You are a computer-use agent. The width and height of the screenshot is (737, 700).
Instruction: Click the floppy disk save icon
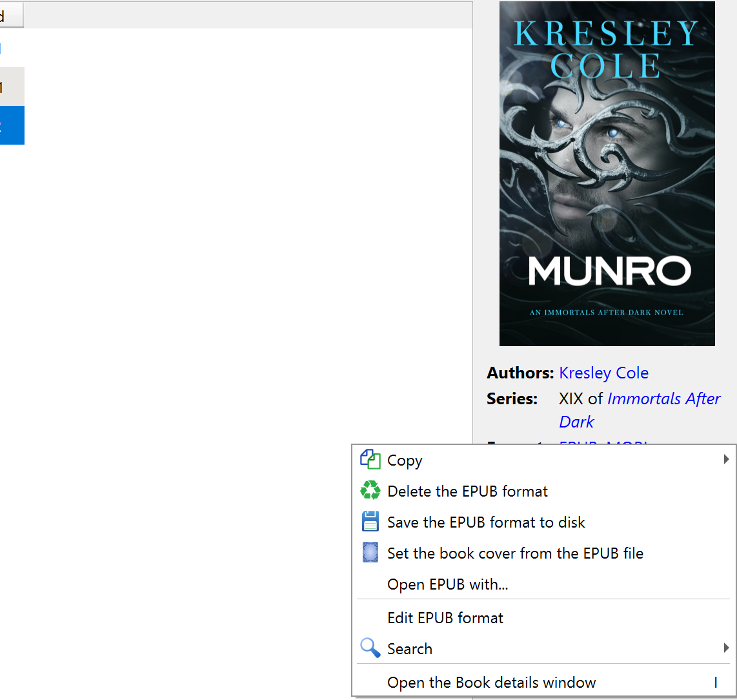point(370,521)
